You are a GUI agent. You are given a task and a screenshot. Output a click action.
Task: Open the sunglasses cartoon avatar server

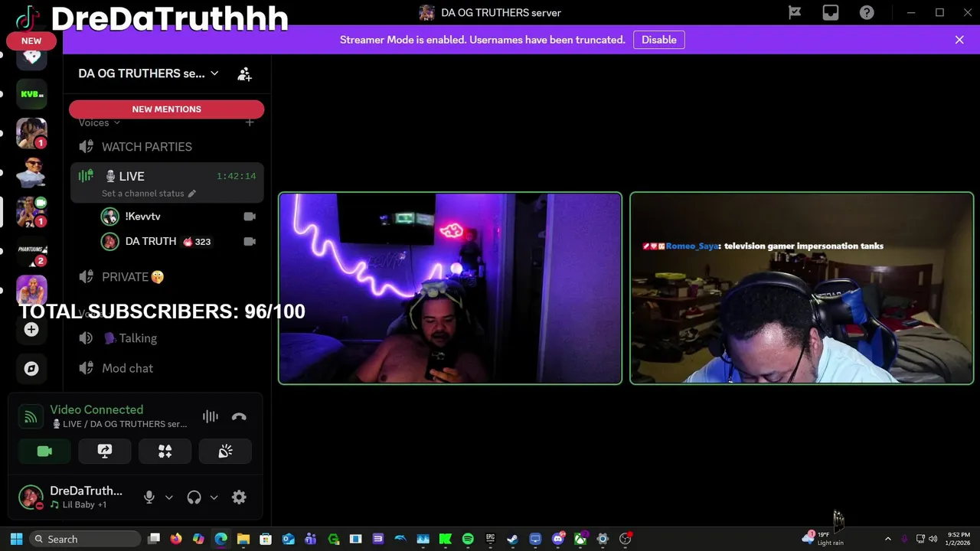click(31, 173)
